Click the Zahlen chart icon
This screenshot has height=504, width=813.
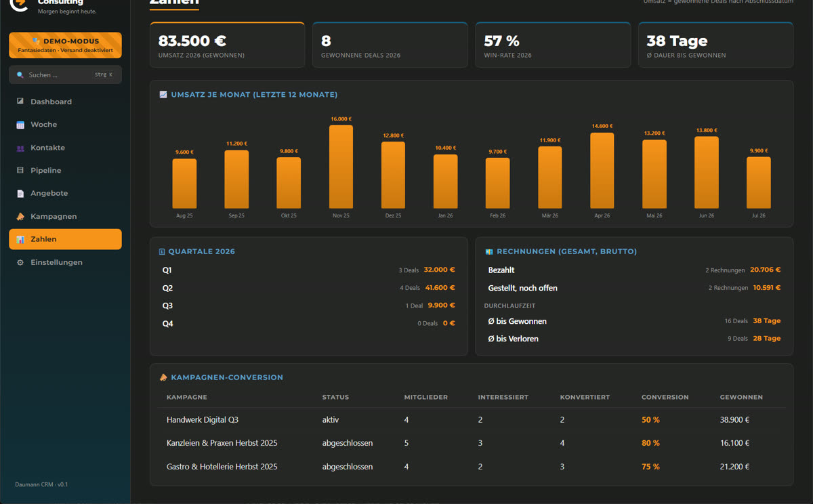[x=20, y=239]
